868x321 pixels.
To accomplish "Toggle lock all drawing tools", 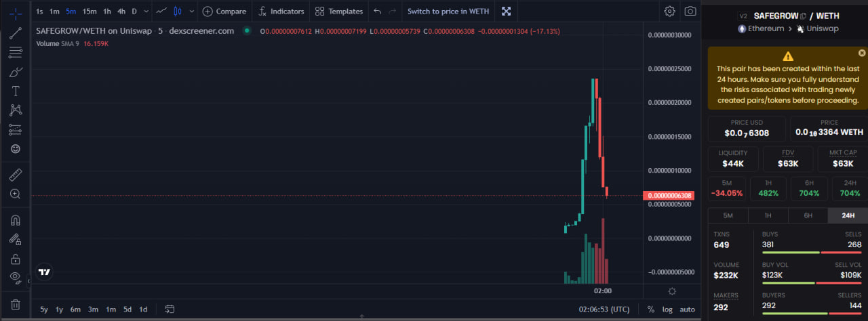I will (x=16, y=259).
